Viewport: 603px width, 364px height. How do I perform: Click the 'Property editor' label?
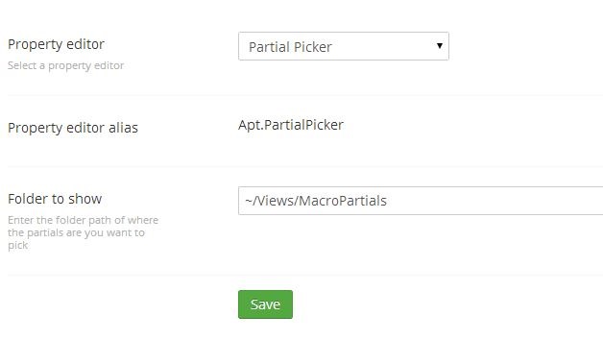coord(56,44)
